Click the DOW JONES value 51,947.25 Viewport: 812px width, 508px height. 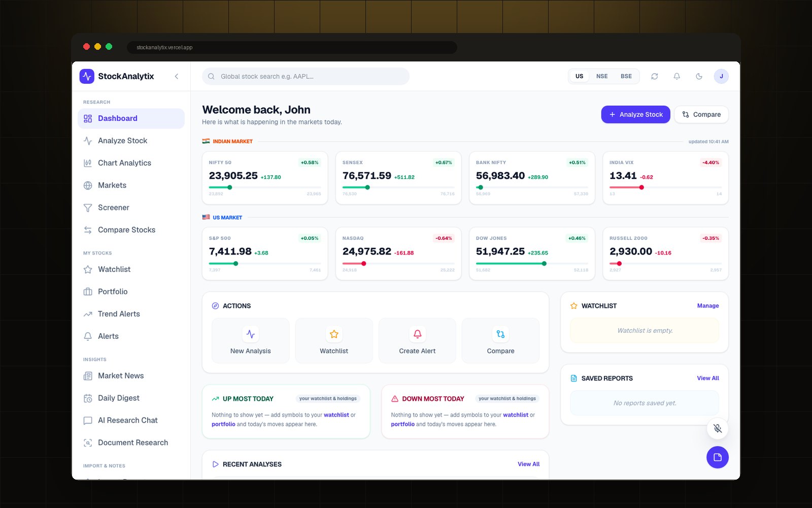point(500,251)
